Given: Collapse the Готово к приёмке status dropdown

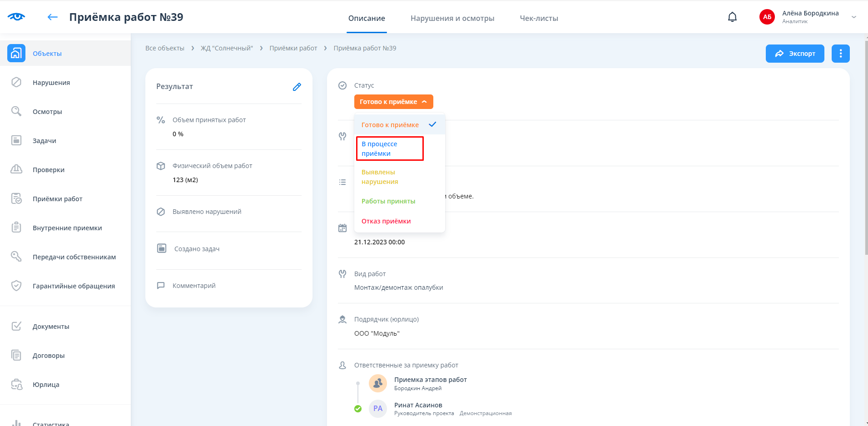Looking at the screenshot, I should click(x=393, y=102).
